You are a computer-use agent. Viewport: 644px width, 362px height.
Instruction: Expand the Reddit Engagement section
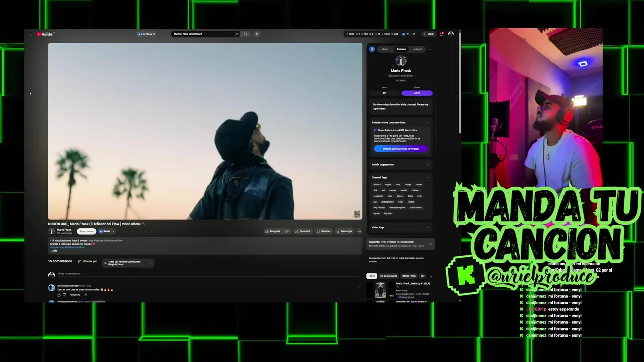[428, 165]
